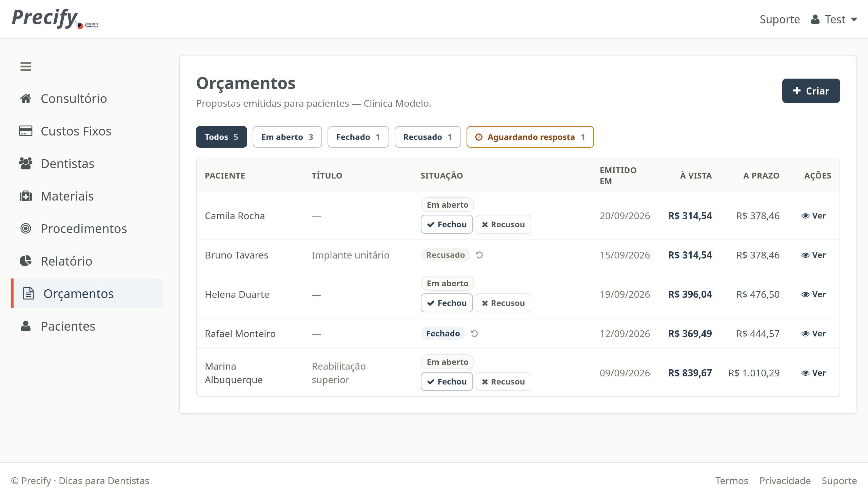The image size is (868, 498).
Task: Mark Helena Duarte budget as Recusou
Action: (503, 303)
